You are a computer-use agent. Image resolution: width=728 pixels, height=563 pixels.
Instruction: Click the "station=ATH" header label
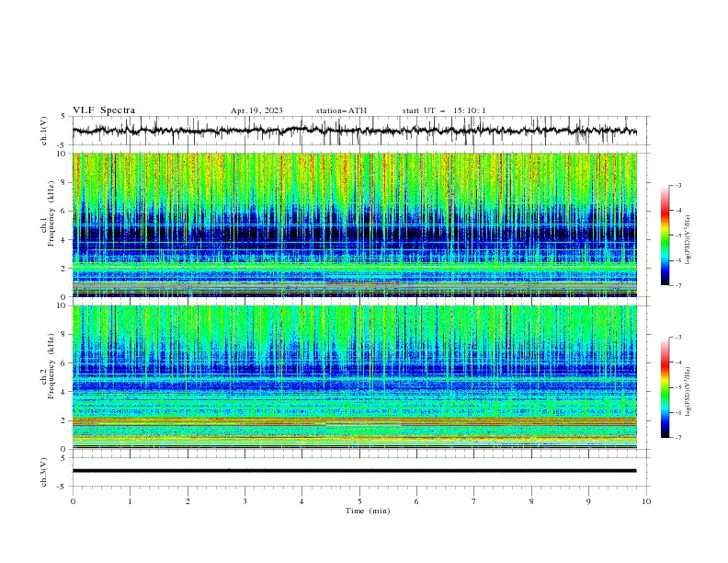pos(341,110)
